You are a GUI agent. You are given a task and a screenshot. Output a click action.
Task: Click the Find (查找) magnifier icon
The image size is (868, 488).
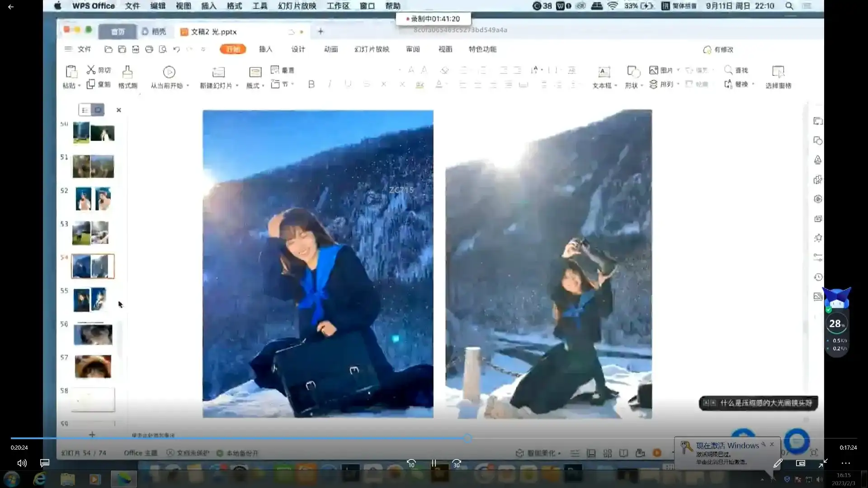(x=728, y=70)
